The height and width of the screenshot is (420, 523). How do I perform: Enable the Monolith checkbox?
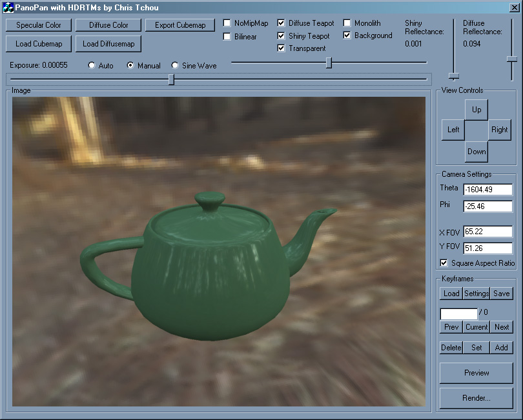click(x=347, y=23)
